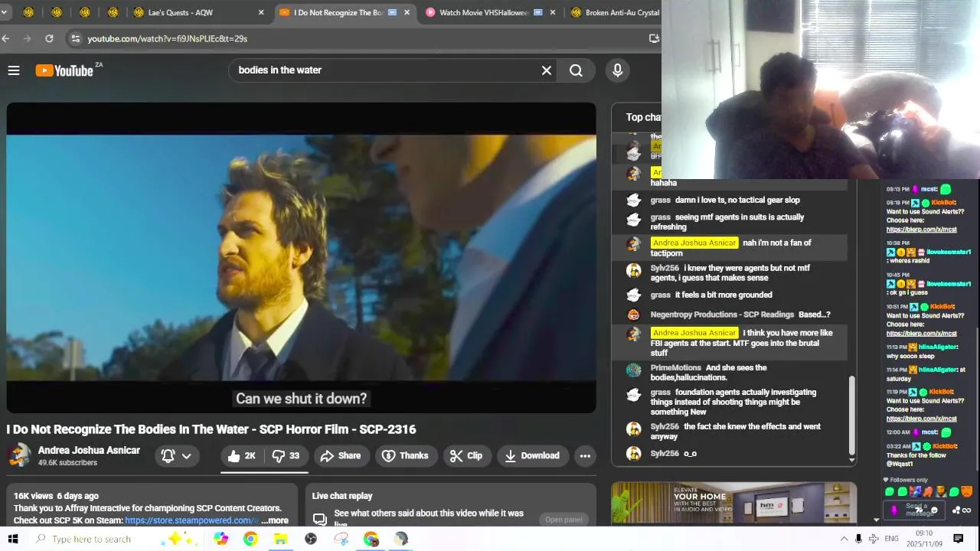Close the 'I Do Not Recognize' YouTube tab
Screen dimensions: 980x551
407,12
